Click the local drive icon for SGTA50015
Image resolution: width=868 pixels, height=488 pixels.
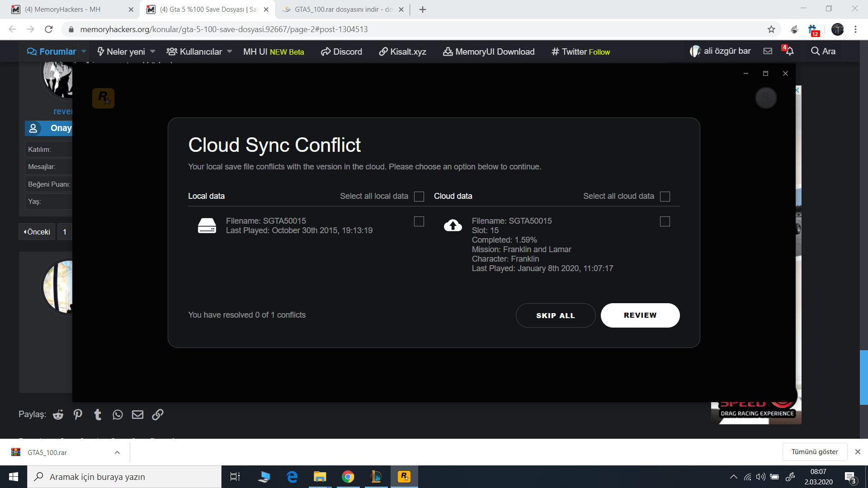click(207, 225)
